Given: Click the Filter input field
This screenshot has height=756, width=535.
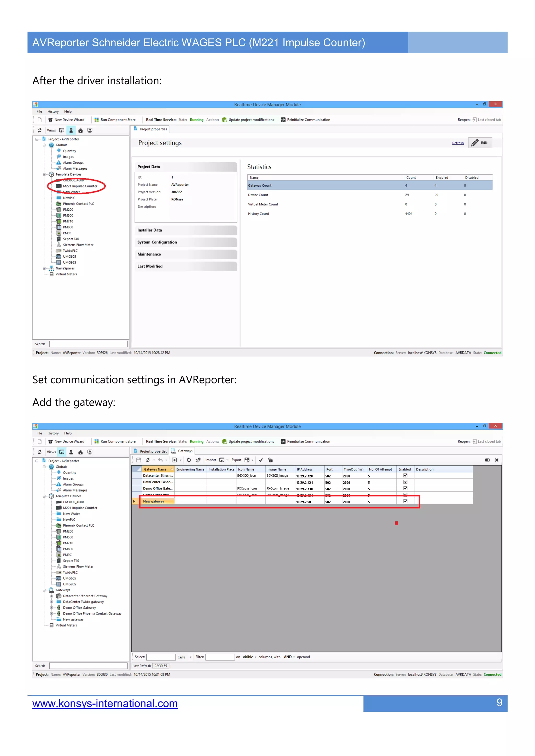Looking at the screenshot, I should pos(220,657).
